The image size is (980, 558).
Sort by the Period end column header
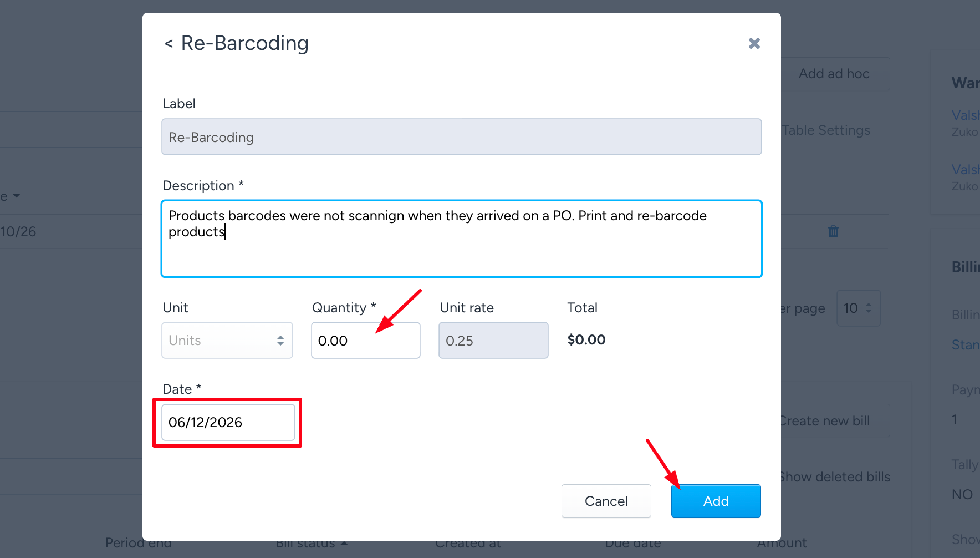pyautogui.click(x=139, y=543)
